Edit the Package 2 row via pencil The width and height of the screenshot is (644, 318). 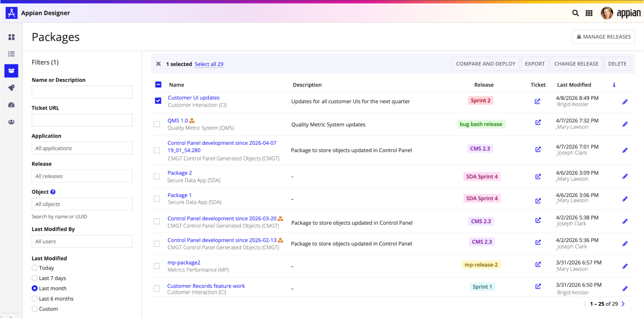point(625,176)
